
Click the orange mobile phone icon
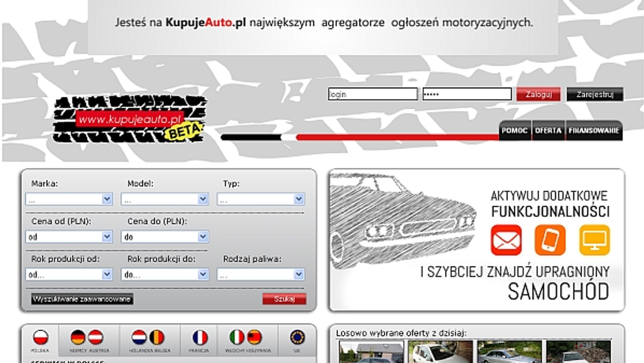coord(550,240)
